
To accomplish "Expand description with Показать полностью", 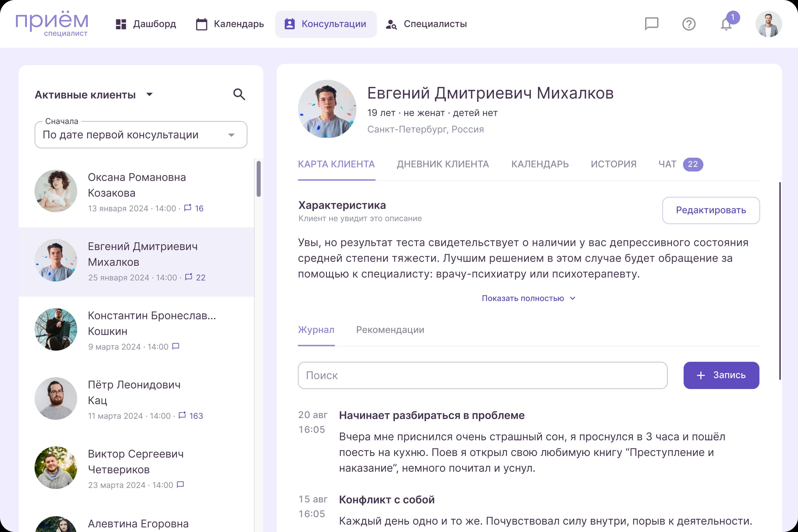I will pyautogui.click(x=529, y=298).
